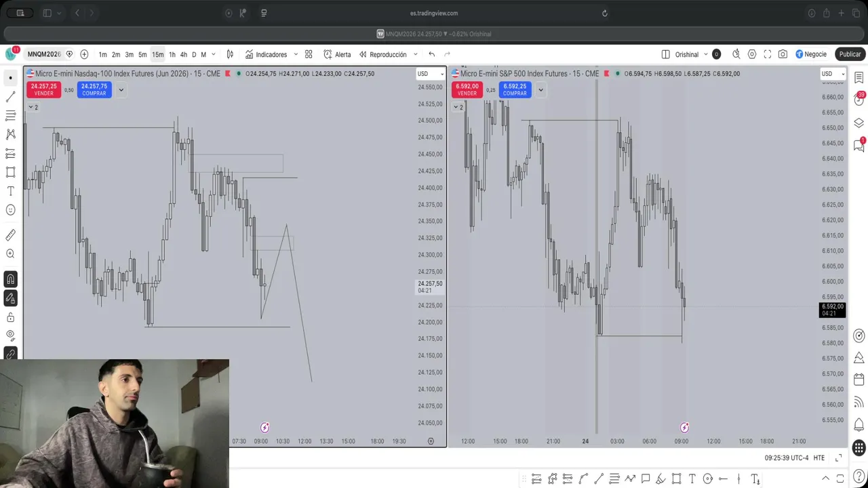Open object tree layers icon
Screen dimensions: 868x488
click(x=859, y=123)
